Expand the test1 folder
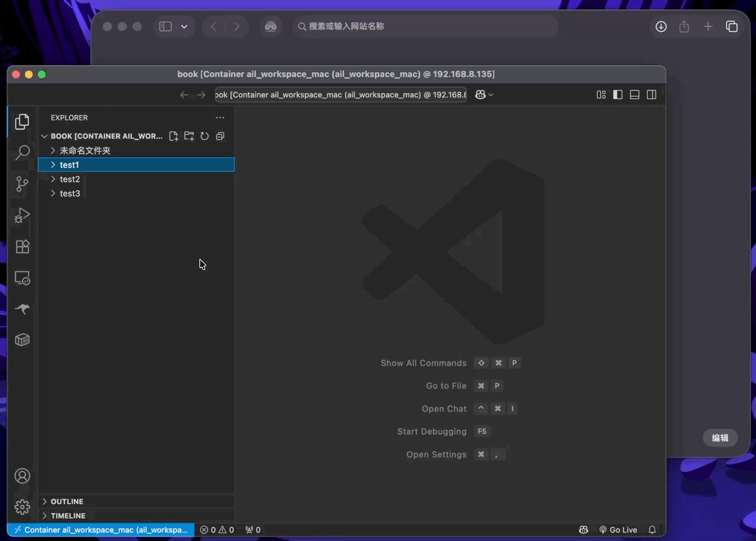The height and width of the screenshot is (541, 756). click(x=136, y=165)
